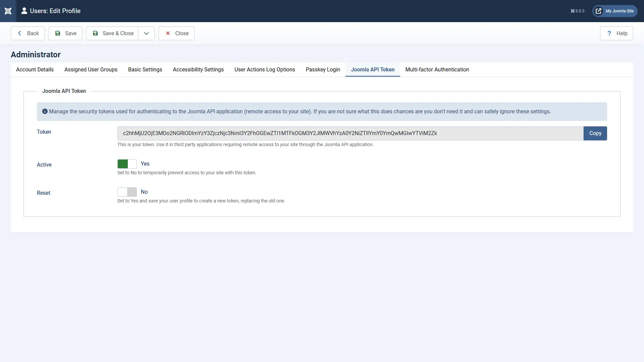Copy the API token using the Copy button
Screen dimensions: 644x362
tap(595, 133)
